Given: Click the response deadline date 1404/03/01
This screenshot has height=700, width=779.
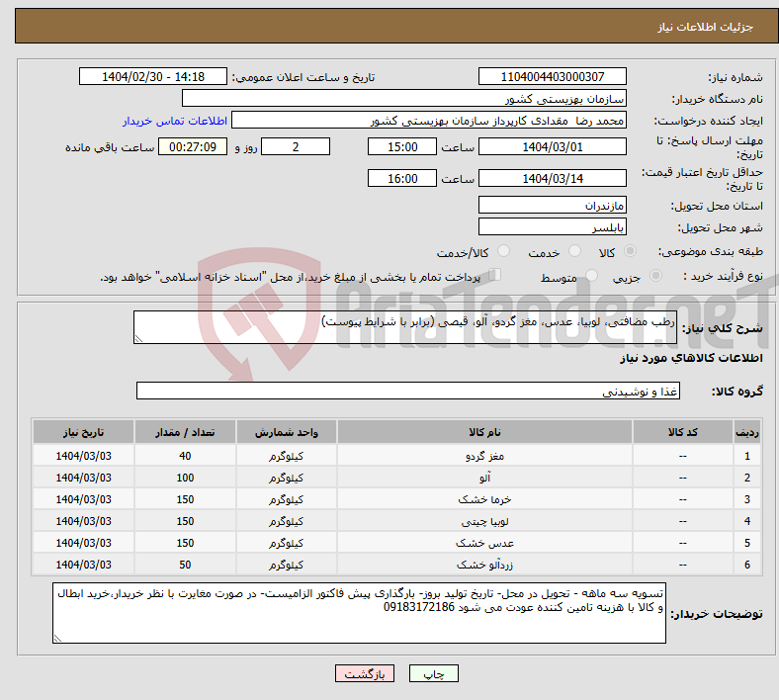Looking at the screenshot, I should (x=552, y=147).
